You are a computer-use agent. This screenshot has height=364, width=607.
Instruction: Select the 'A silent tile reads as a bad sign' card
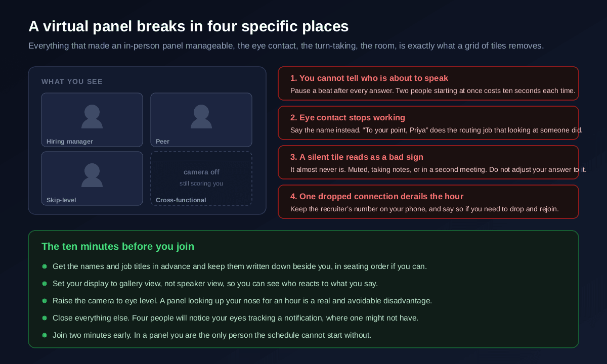point(428,162)
